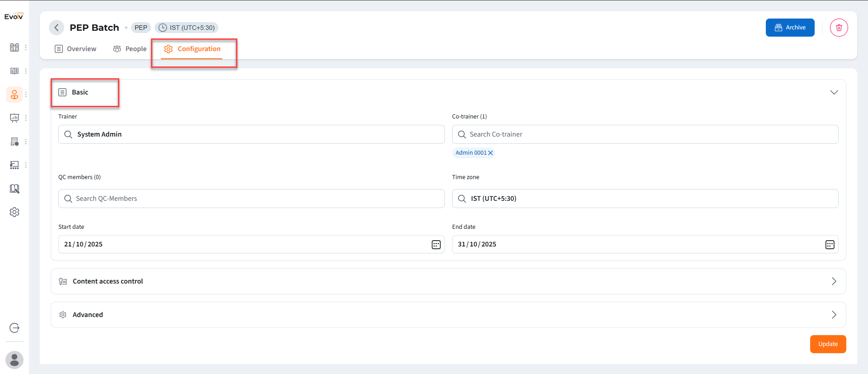This screenshot has width=868, height=374.
Task: Click the logout icon in the sidebar
Action: point(14,328)
